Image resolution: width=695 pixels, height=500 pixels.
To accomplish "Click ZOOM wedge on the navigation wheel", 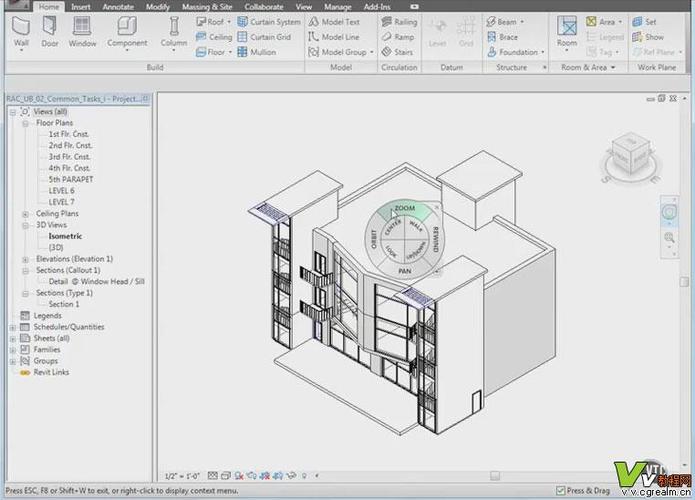I will [x=404, y=208].
